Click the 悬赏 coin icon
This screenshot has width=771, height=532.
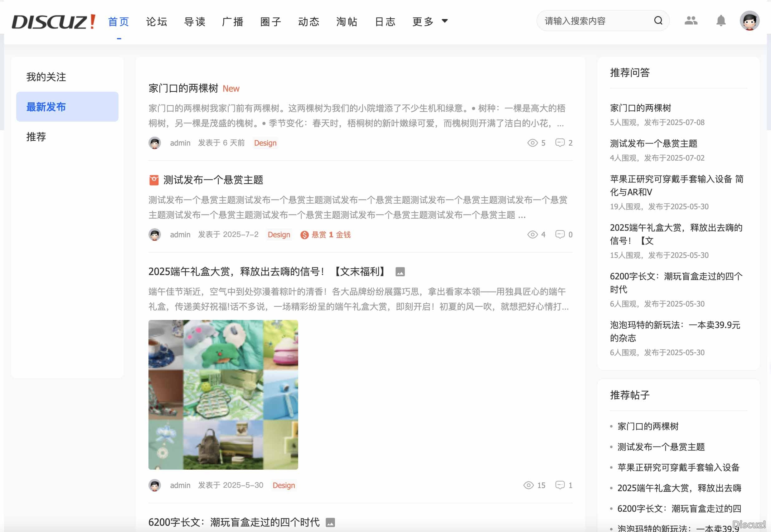304,235
